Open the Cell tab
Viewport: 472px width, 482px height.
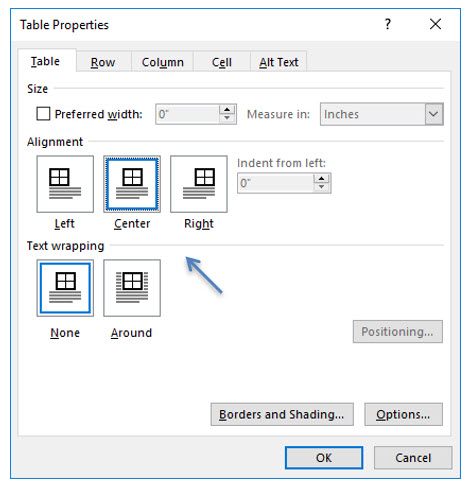coord(222,62)
